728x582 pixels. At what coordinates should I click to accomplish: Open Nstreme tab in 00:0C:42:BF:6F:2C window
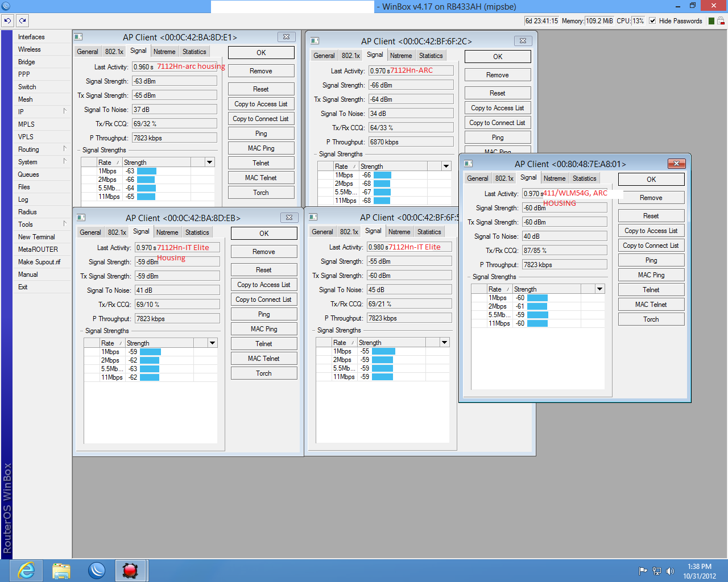coord(401,56)
